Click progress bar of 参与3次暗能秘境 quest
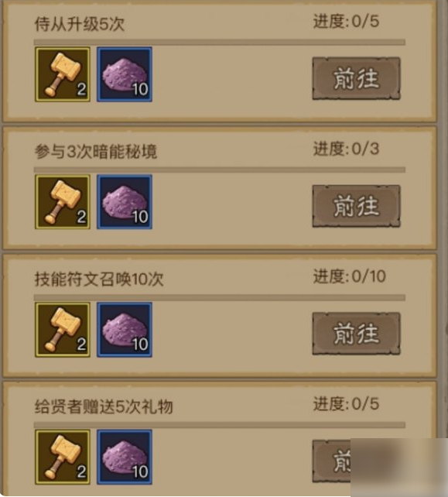Image resolution: width=448 pixels, height=497 pixels. coord(220,170)
